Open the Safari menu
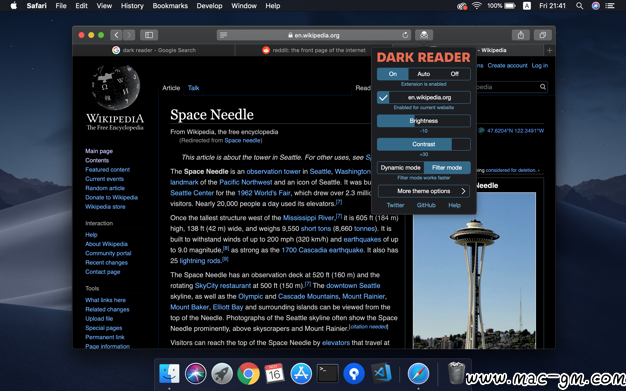 click(x=36, y=6)
